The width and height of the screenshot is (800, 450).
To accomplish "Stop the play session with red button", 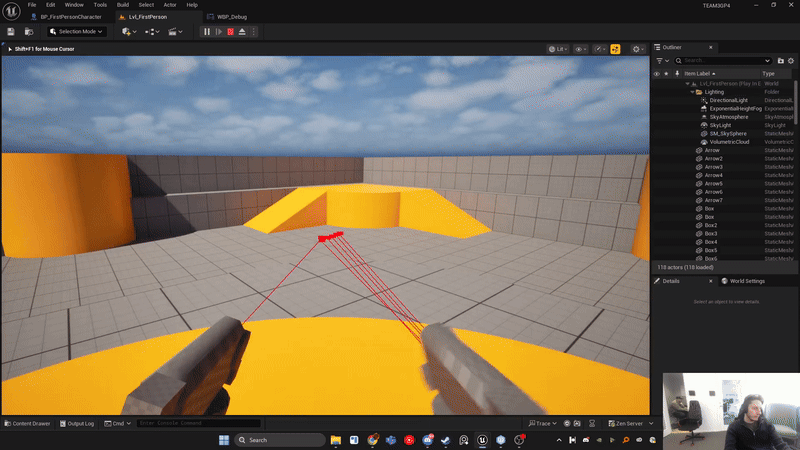I will 230,32.
